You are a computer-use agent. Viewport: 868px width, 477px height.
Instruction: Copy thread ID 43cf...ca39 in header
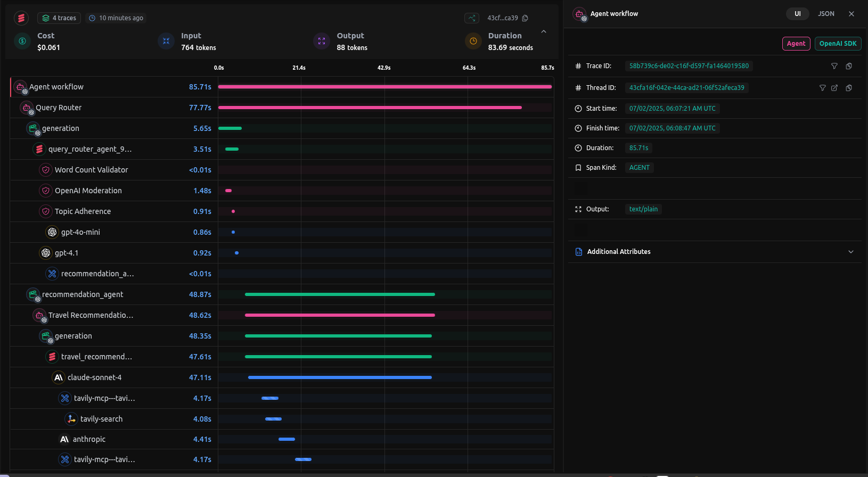pos(525,18)
